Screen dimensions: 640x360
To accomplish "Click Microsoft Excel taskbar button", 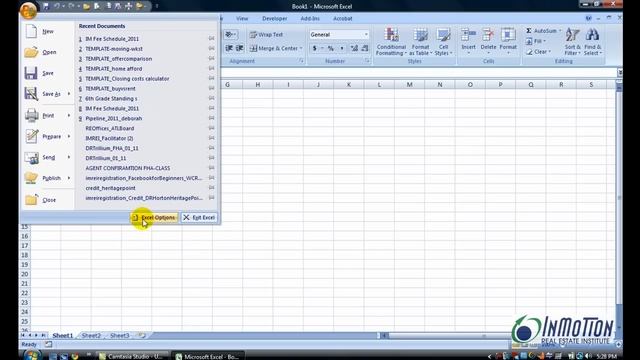I will click(209, 356).
